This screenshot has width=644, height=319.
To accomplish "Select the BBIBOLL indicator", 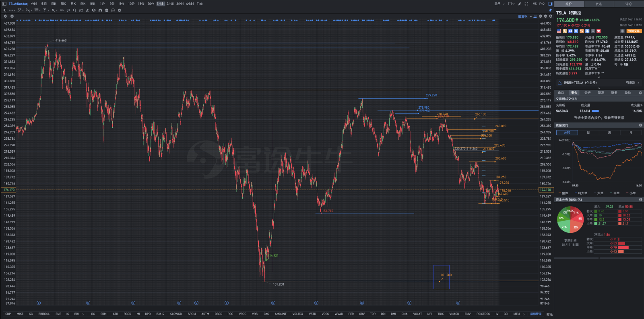I will click(44, 314).
